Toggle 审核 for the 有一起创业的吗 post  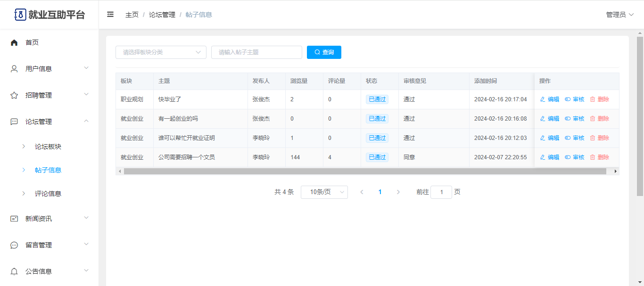tap(574, 119)
